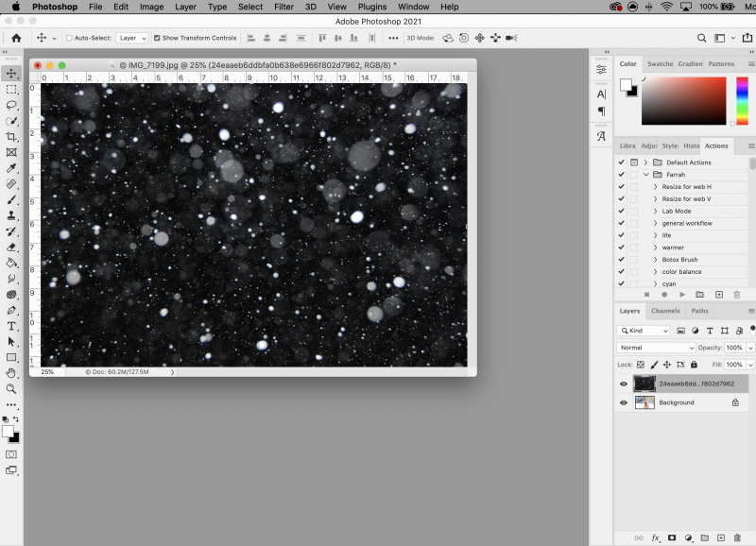Select the History Brush tool
756x546 pixels.
click(11, 231)
